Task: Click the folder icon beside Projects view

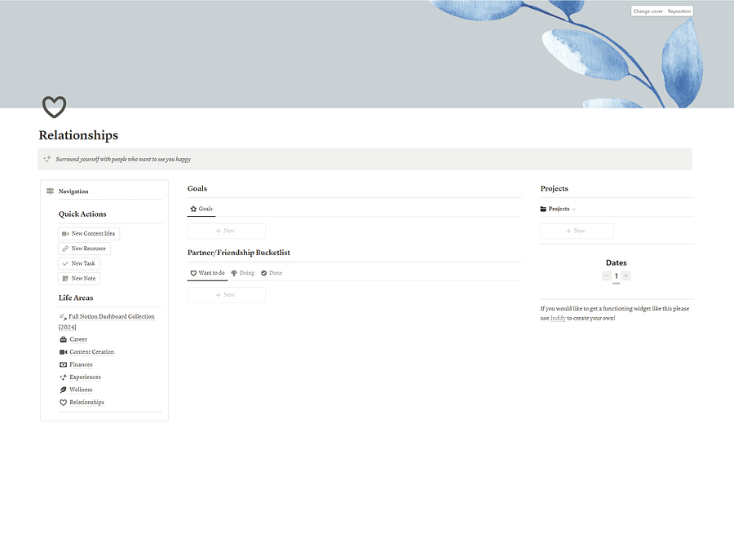Action: point(543,209)
